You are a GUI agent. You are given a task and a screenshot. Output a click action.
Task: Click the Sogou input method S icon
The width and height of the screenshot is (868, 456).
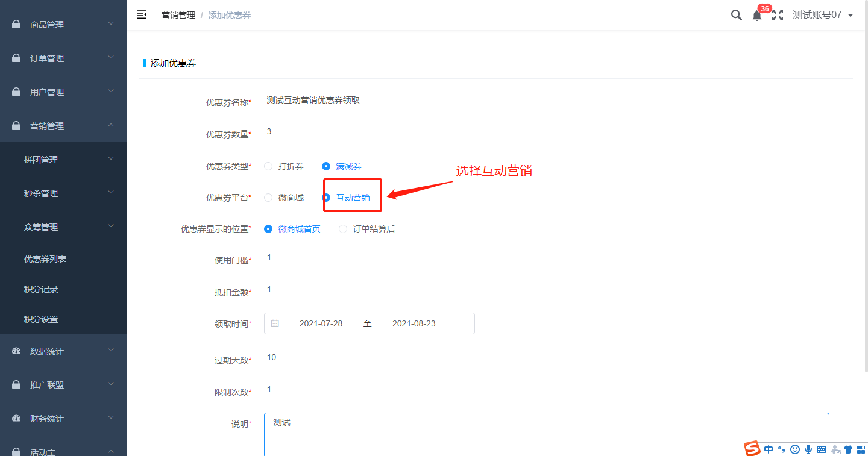[752, 449]
